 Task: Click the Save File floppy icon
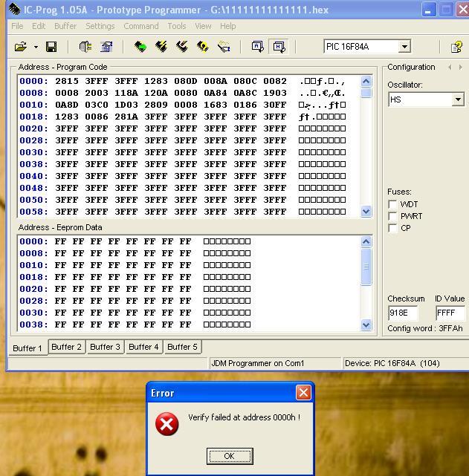coord(51,47)
